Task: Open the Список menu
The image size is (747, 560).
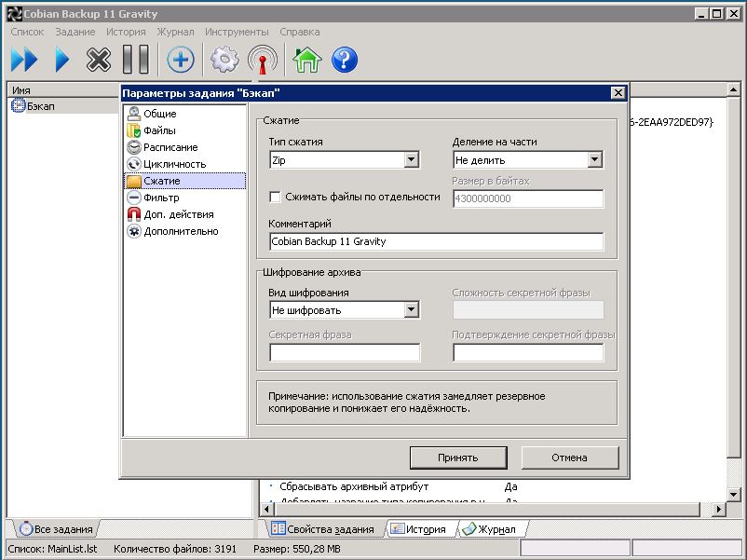Action: tap(27, 32)
